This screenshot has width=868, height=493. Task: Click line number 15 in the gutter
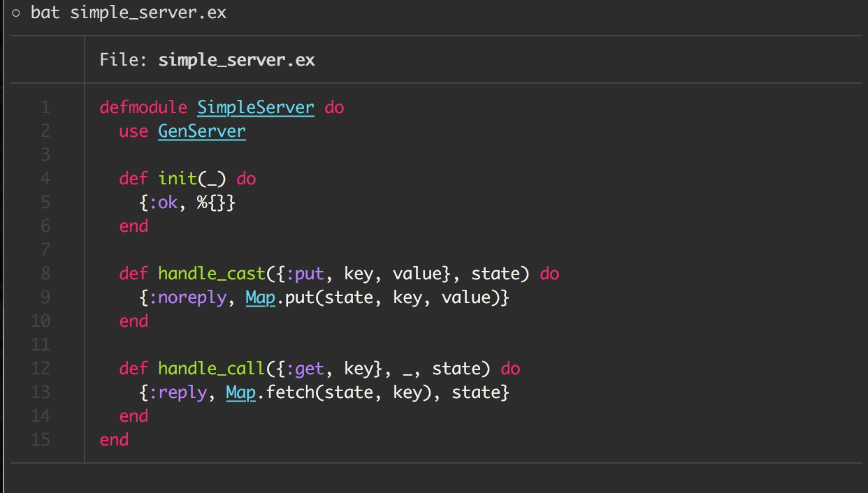click(x=41, y=440)
